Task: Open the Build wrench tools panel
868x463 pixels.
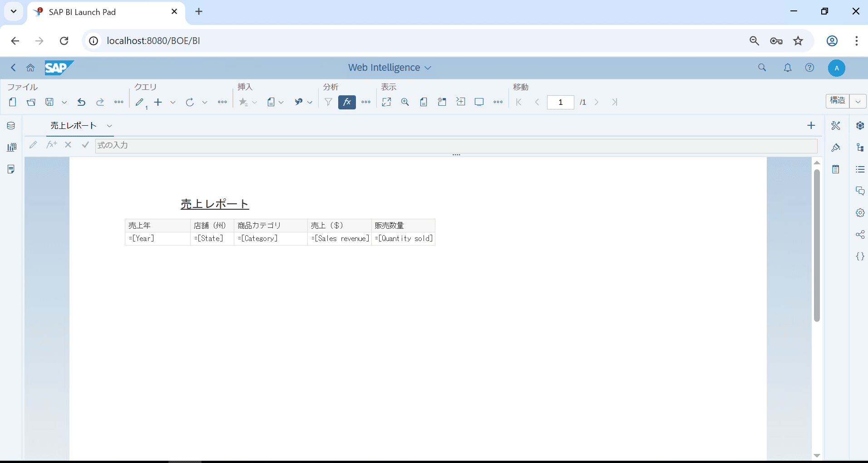Action: pyautogui.click(x=836, y=126)
